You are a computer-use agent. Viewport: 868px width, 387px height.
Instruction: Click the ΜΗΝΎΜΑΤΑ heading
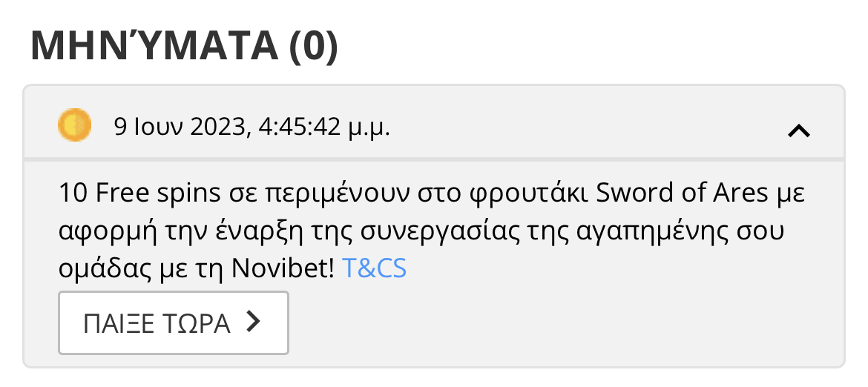[x=153, y=46]
